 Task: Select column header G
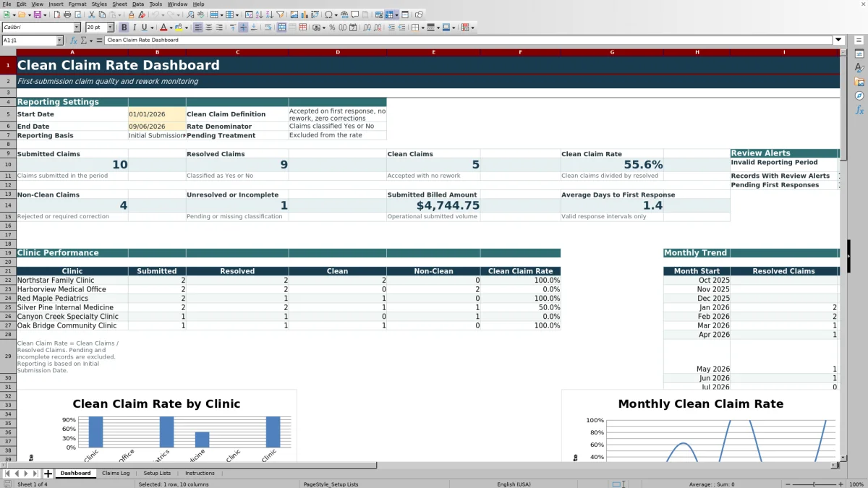612,52
